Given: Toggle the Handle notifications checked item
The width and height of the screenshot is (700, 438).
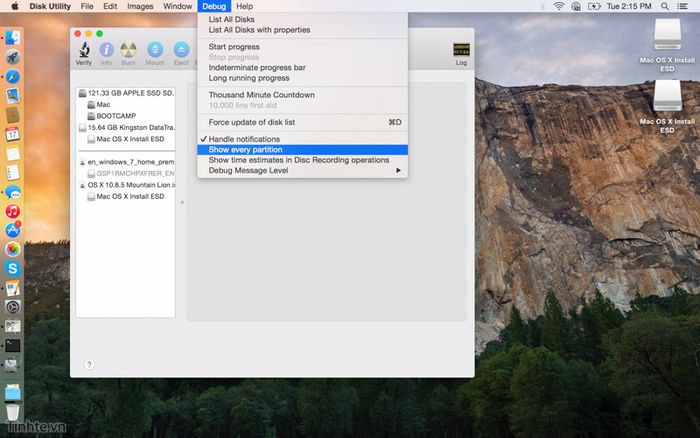Looking at the screenshot, I should point(302,139).
